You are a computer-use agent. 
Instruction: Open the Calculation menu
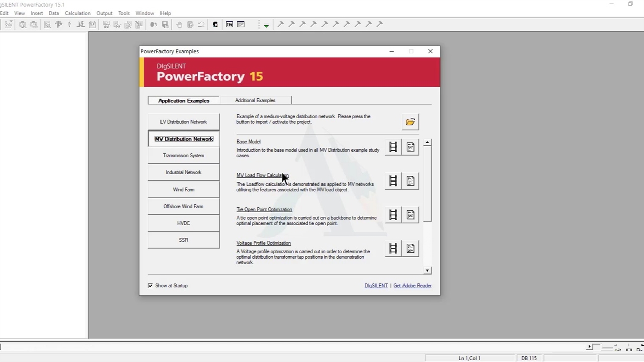pos(77,13)
